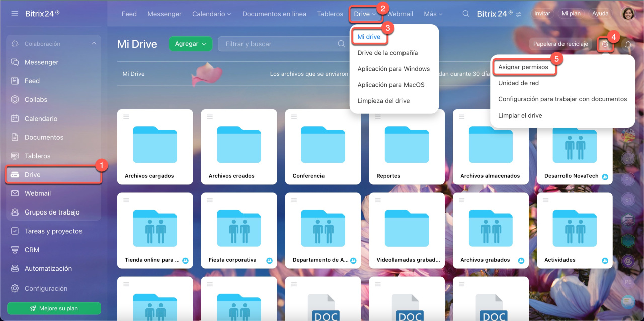Click the shared-users badge on Actividades folder
This screenshot has width=644, height=321.
click(605, 260)
